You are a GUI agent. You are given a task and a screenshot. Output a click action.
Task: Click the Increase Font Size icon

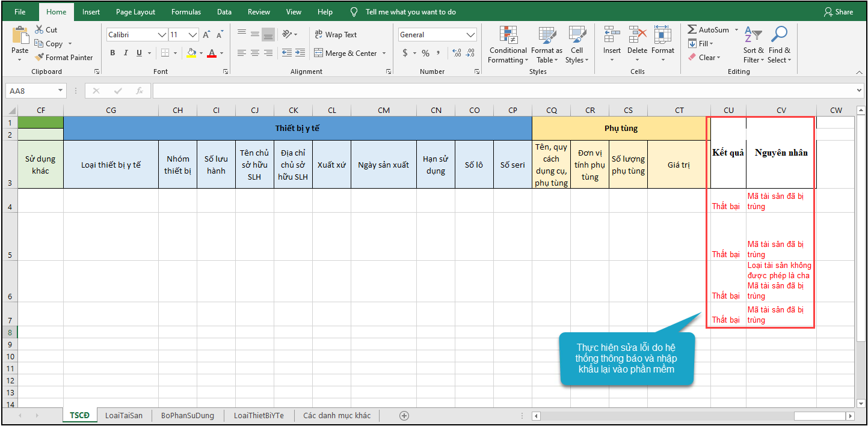(207, 35)
